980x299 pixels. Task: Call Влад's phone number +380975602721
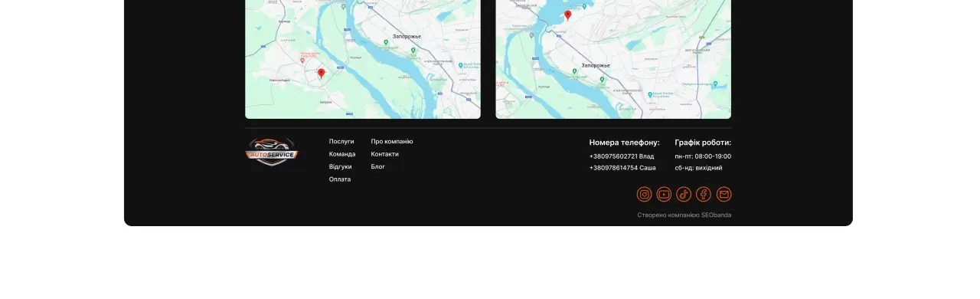click(x=622, y=156)
